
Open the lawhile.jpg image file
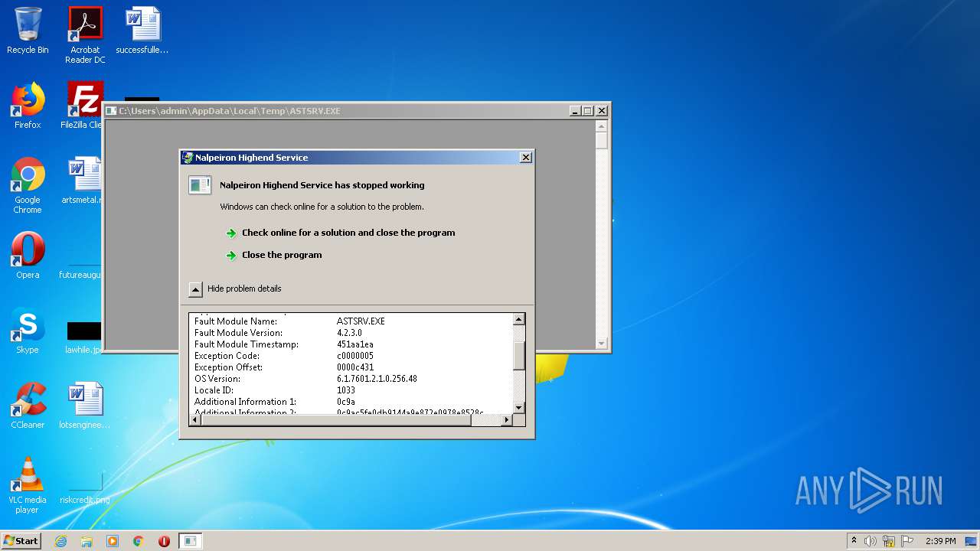click(x=83, y=337)
